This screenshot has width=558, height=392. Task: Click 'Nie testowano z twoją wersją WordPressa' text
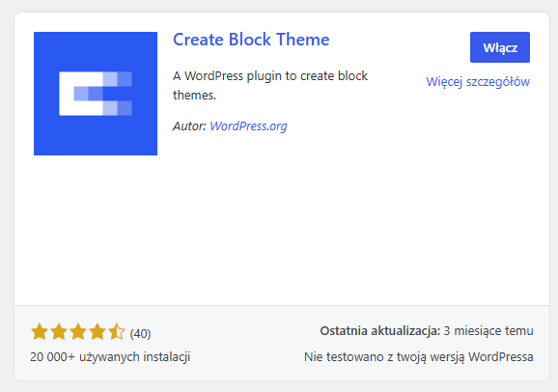(419, 356)
